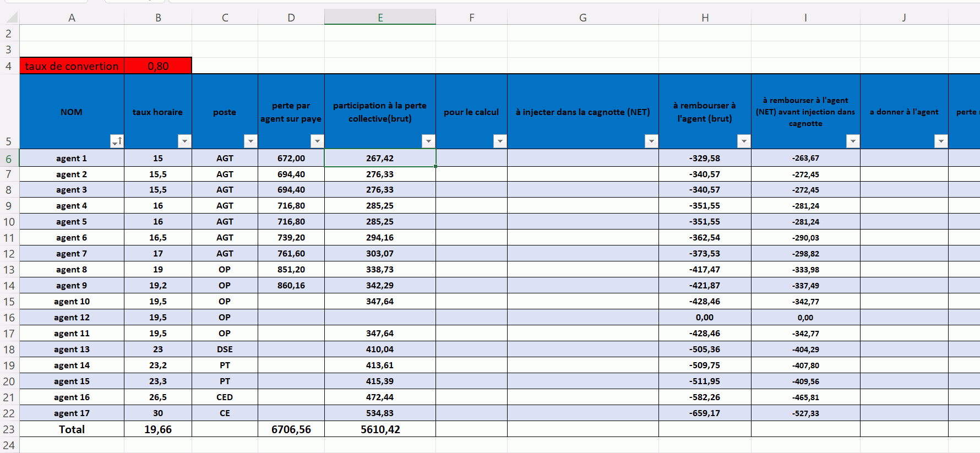Select the total 5610,42 cell

click(380, 429)
